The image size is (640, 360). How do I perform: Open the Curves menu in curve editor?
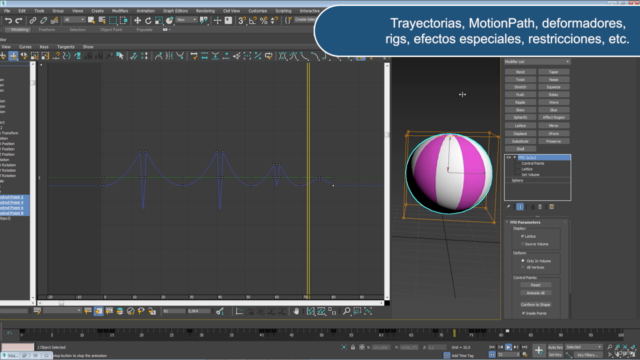coord(25,47)
